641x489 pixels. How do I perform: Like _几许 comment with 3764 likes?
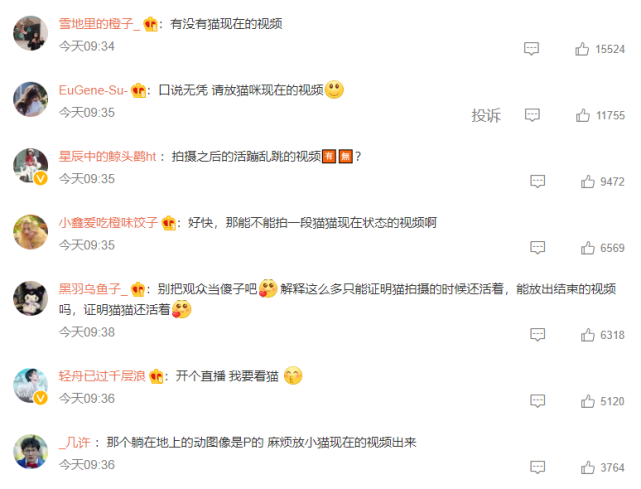[x=587, y=467]
